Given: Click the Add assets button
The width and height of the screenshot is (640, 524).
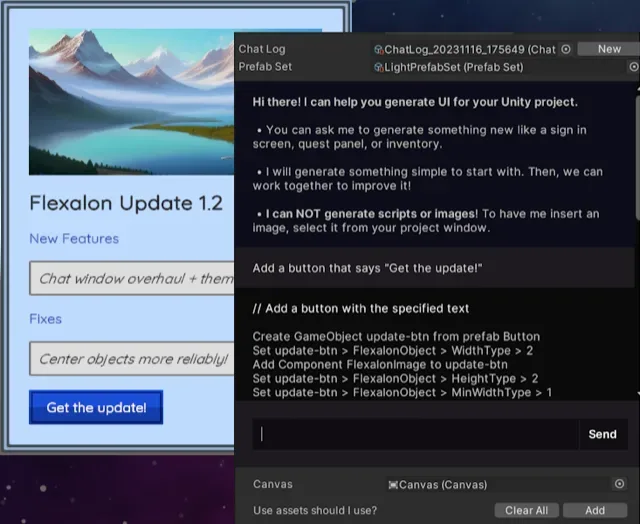Looking at the screenshot, I should (595, 510).
